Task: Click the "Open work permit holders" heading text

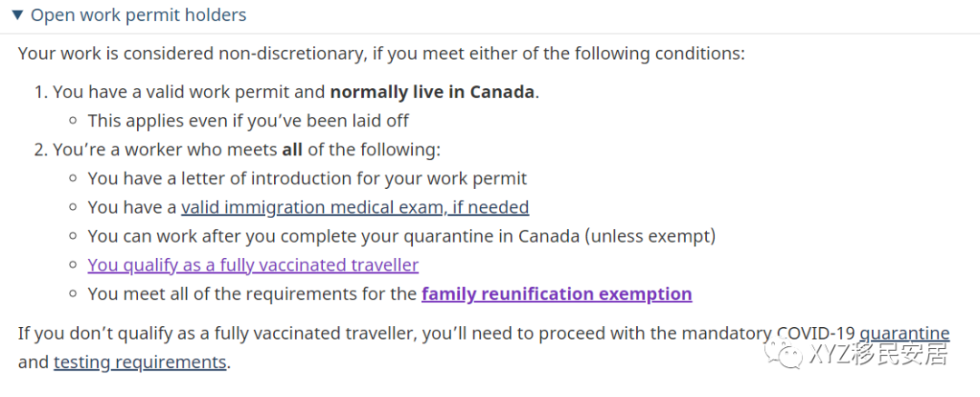Action: 138,15
